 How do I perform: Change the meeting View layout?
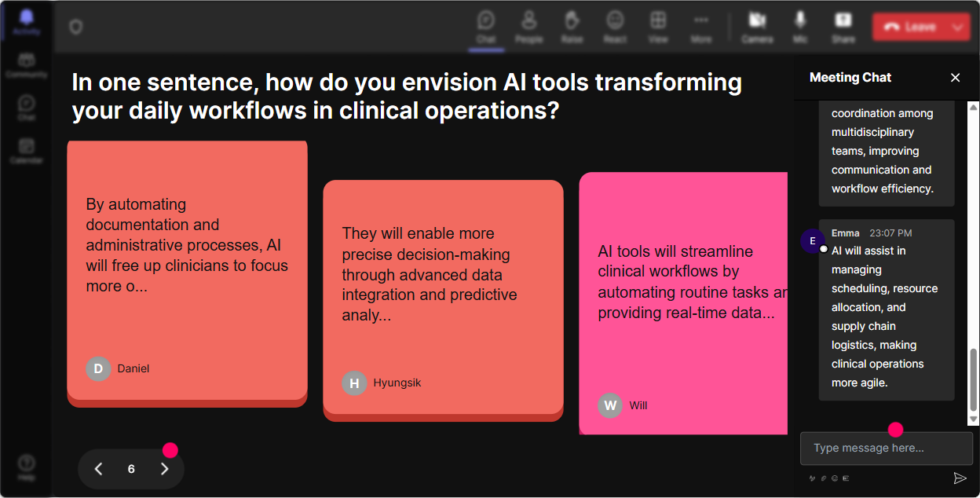tap(658, 27)
